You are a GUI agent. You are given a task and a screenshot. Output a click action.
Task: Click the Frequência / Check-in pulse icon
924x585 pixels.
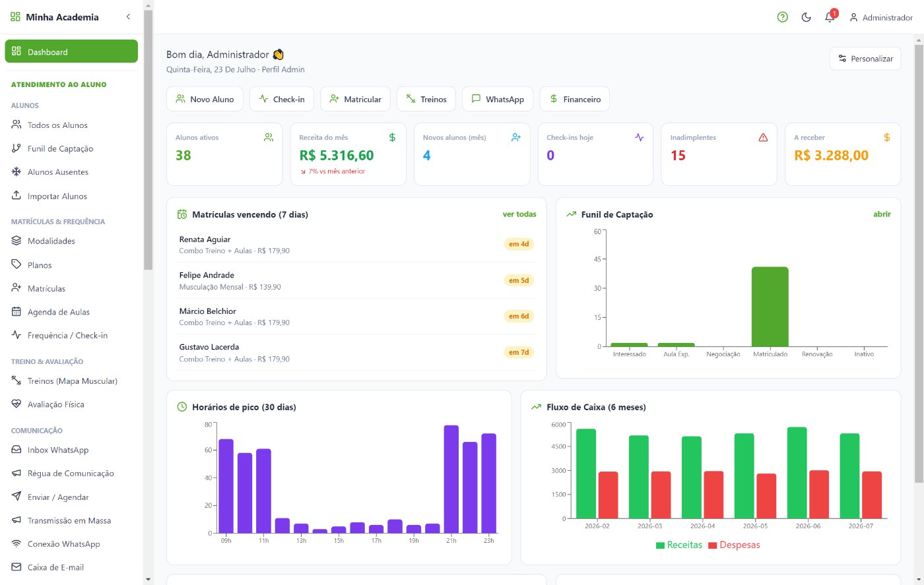pos(16,335)
